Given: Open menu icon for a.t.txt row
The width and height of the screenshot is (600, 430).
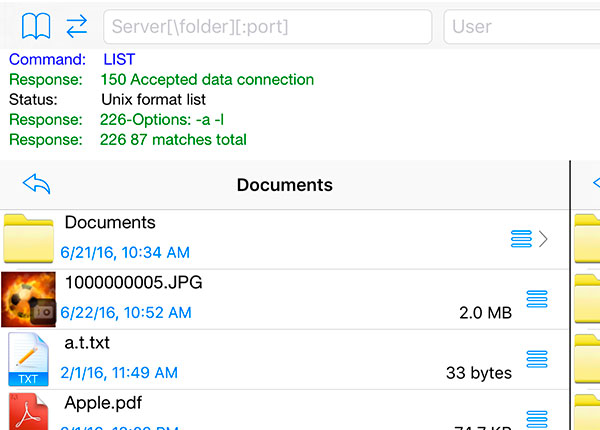Looking at the screenshot, I should pos(537,358).
